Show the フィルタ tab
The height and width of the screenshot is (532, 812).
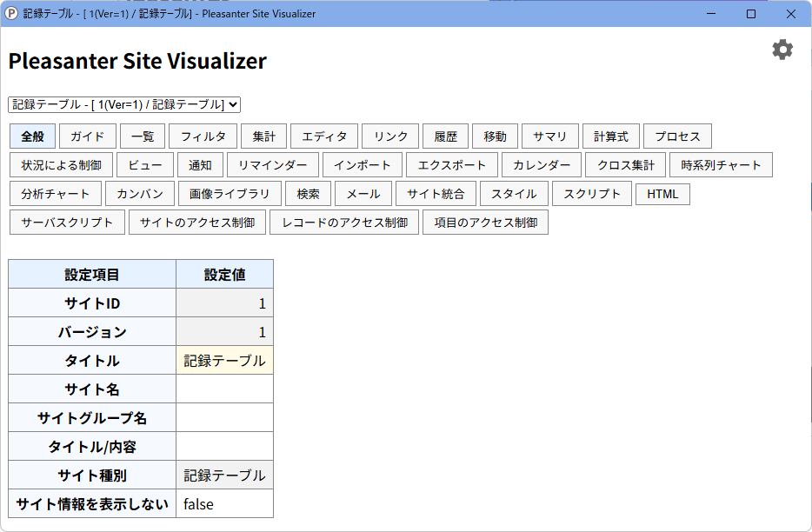[x=203, y=136]
